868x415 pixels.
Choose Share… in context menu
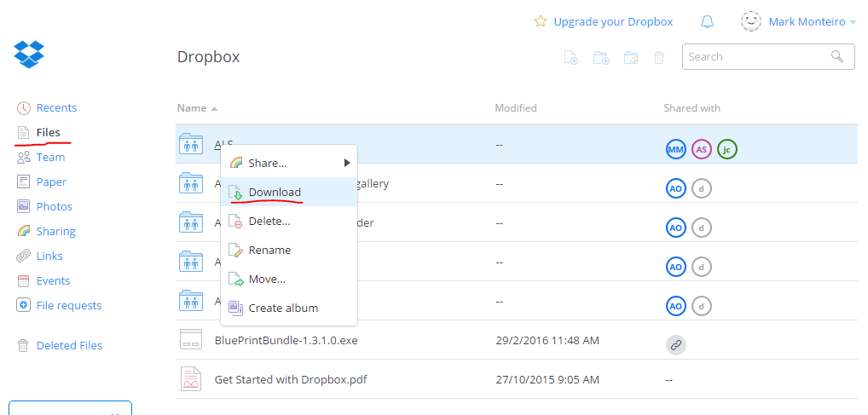(289, 163)
